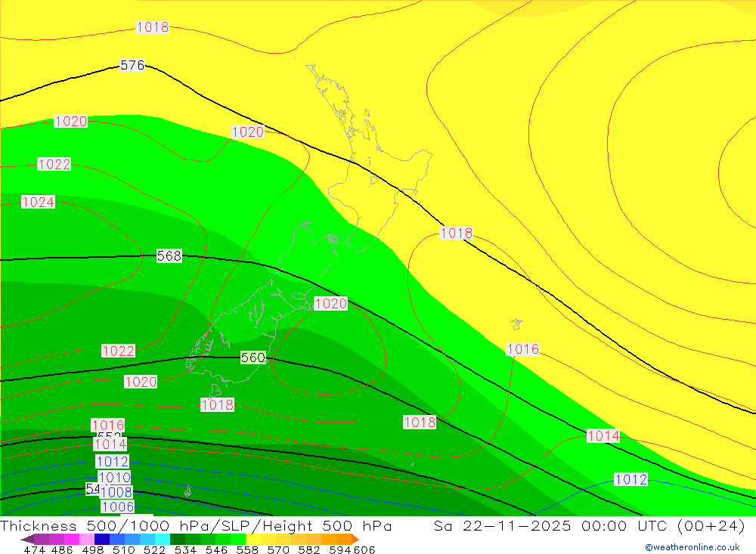Click the North Island outline on map
The image size is (756, 554).
(x=371, y=159)
